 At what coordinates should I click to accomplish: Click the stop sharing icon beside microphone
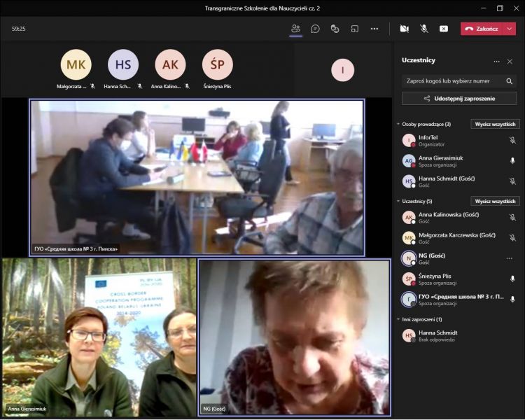pos(443,29)
